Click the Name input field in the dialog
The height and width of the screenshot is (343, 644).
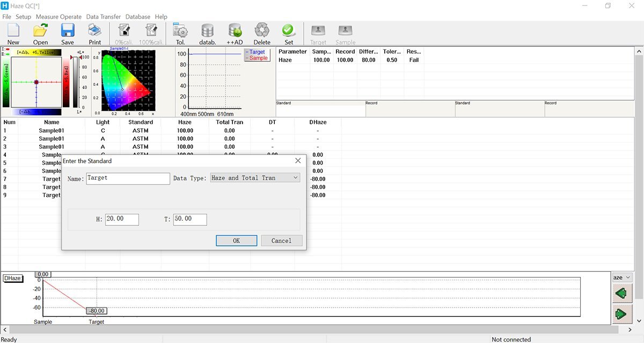click(128, 178)
